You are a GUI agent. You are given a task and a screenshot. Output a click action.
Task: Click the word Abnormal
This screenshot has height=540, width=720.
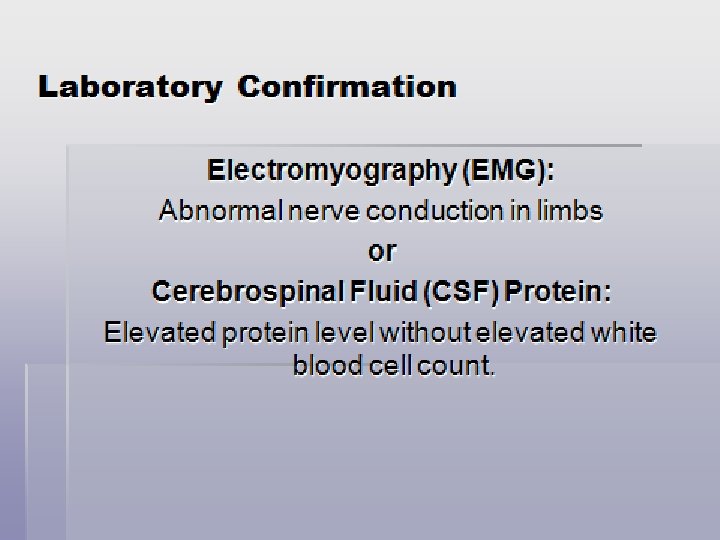[x=221, y=211]
